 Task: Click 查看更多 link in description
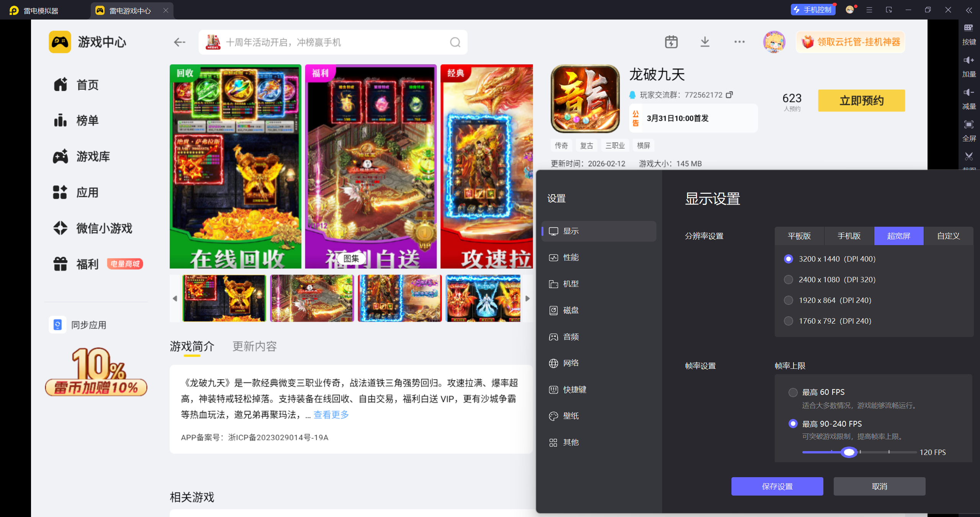[x=331, y=415]
